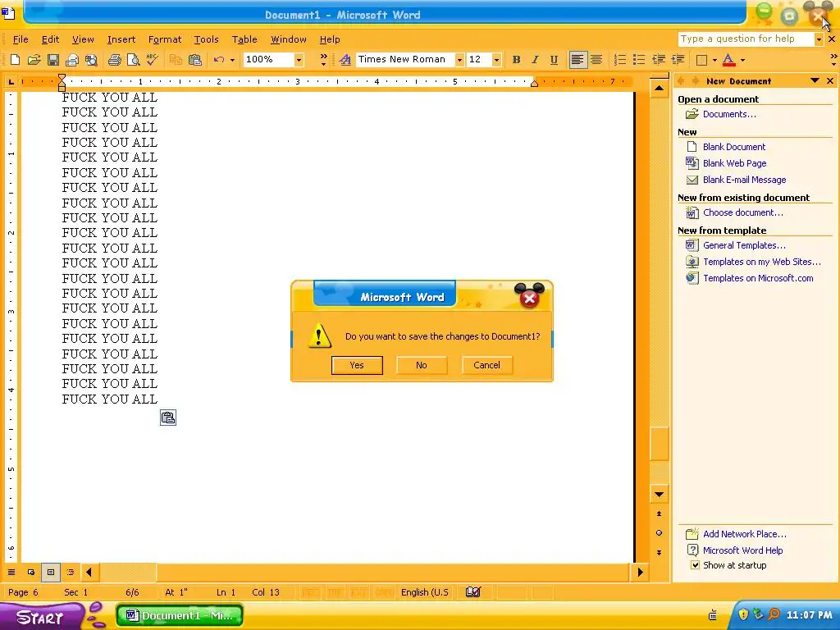
Task: Click the Print Preview magnifier icon
Action: click(134, 59)
